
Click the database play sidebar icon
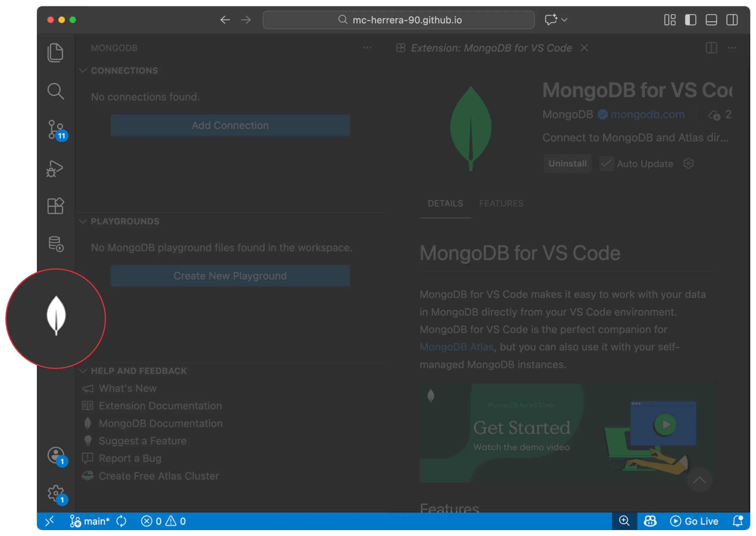(x=55, y=244)
